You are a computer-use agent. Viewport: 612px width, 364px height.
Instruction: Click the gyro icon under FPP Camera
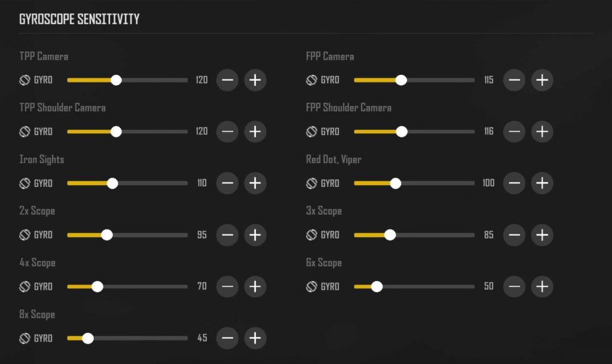click(311, 80)
